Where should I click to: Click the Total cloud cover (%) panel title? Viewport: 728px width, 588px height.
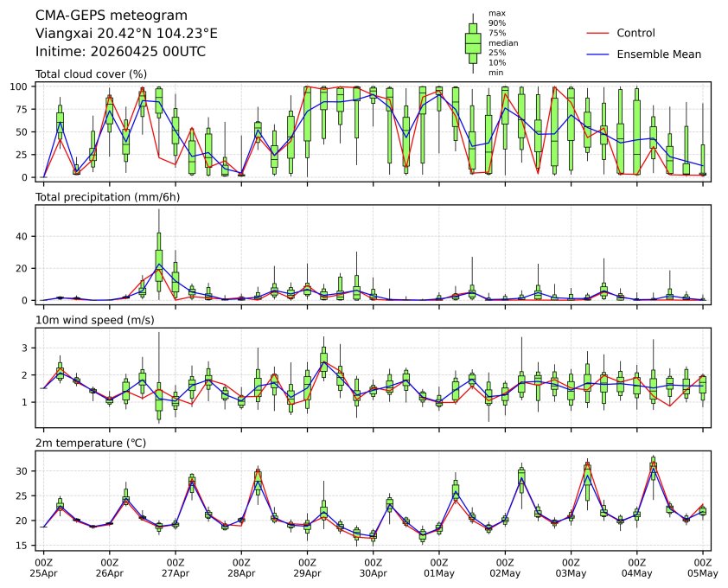pos(91,73)
